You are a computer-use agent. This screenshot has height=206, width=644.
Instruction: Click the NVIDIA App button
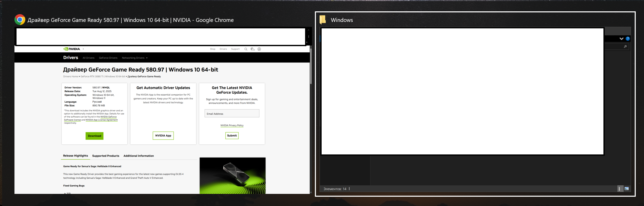[163, 136]
